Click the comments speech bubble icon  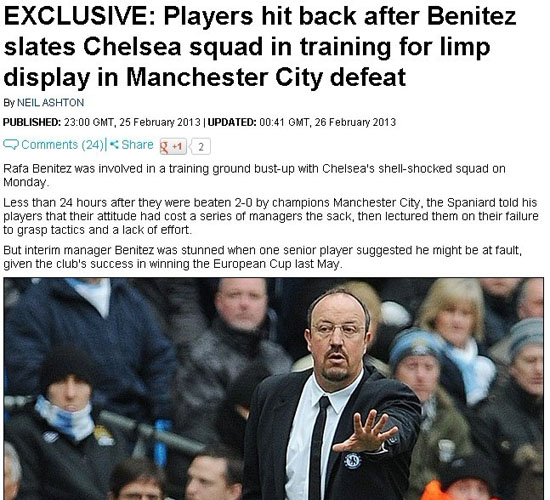tap(11, 144)
